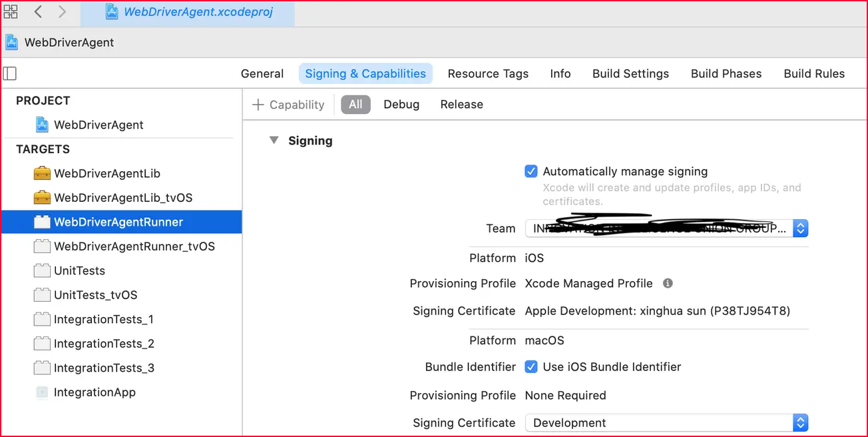Select the WebDriverAgentRunner target
Viewport: 868px width, 437px height.
point(121,222)
